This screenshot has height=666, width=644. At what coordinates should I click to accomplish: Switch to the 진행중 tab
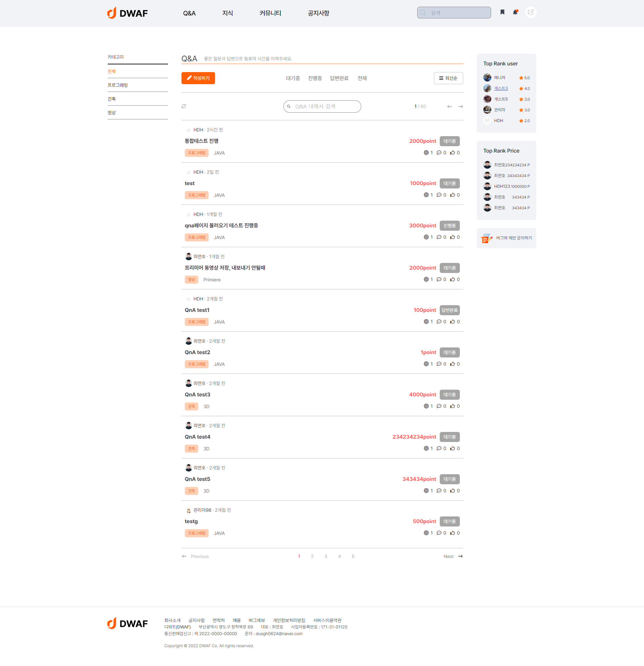pos(314,78)
